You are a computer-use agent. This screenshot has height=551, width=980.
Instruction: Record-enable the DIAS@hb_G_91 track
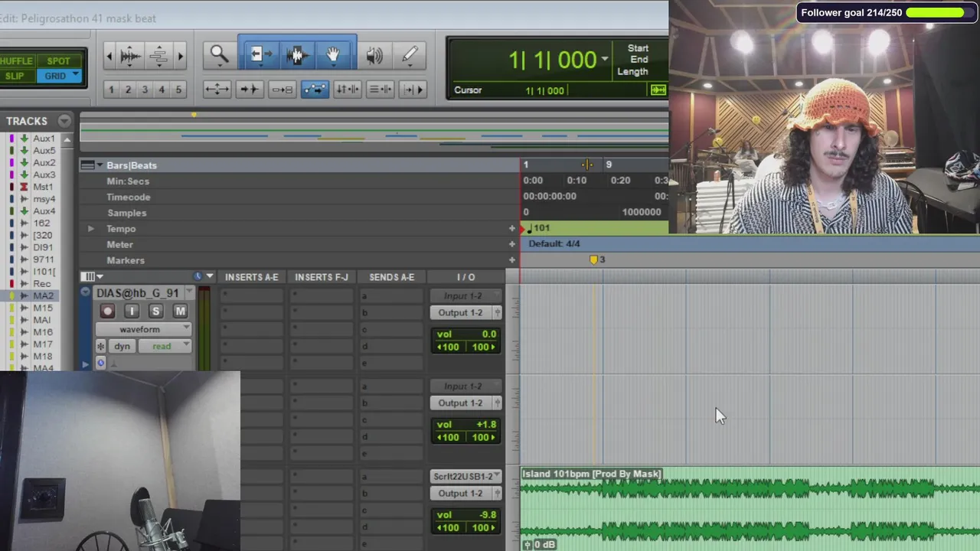pos(107,311)
